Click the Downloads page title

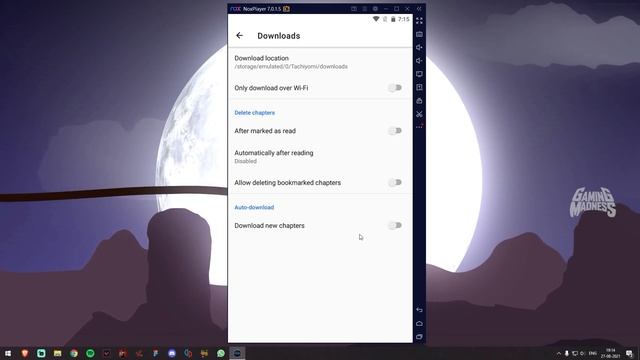click(x=279, y=36)
